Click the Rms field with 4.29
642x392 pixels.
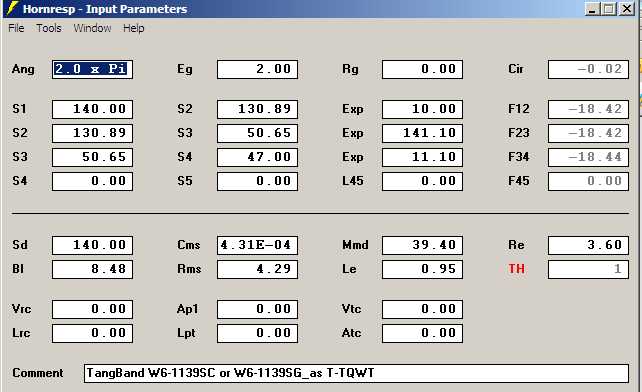(257, 270)
